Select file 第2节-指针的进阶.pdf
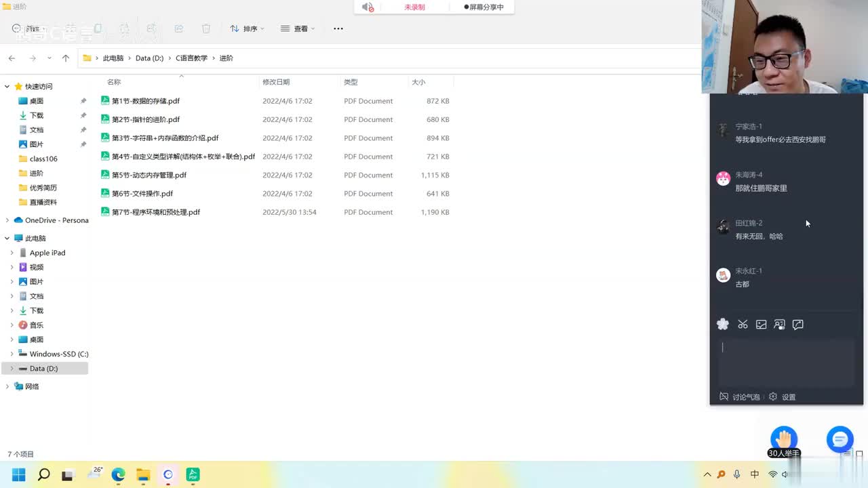 (145, 119)
